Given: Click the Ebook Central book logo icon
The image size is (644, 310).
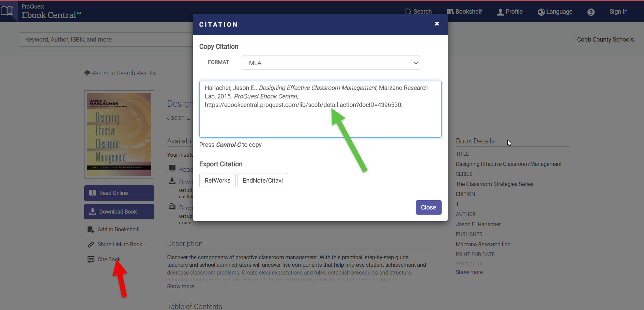Looking at the screenshot, I should pyautogui.click(x=7, y=11).
